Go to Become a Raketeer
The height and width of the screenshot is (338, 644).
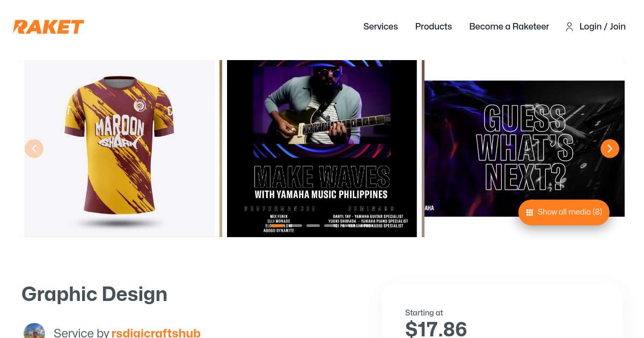(x=509, y=26)
